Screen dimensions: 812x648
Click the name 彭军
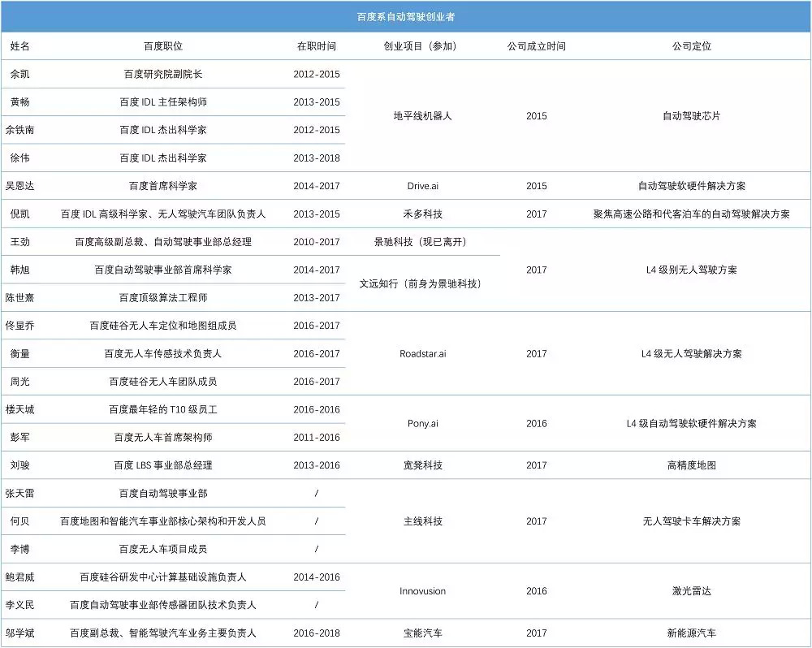pos(19,438)
